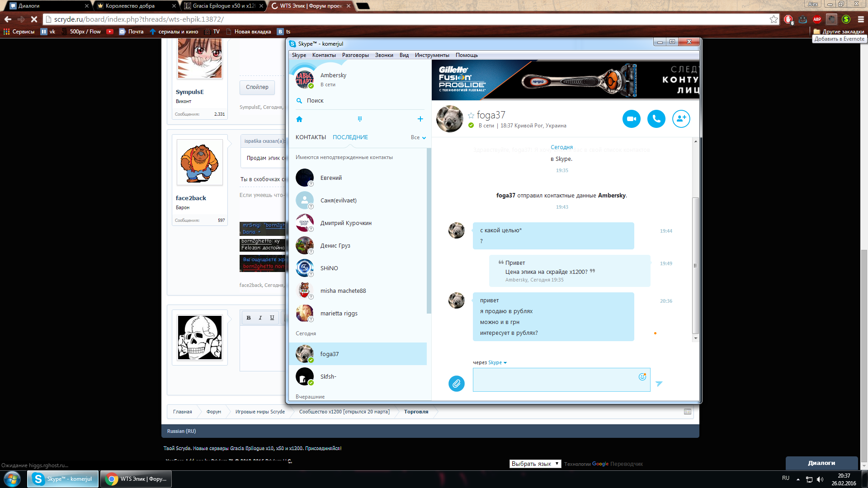Toggle underline formatting in forum editor

tap(272, 318)
